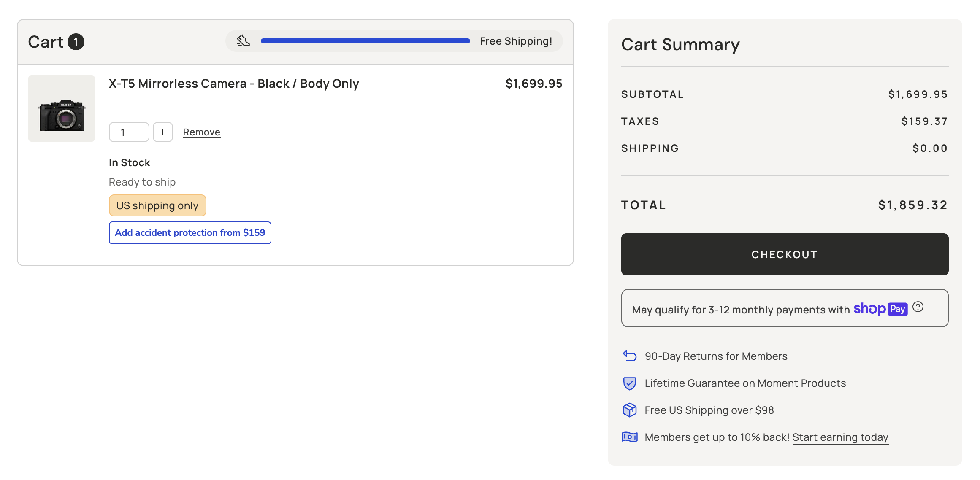Open the X-T5 camera product thumbnail

62,108
